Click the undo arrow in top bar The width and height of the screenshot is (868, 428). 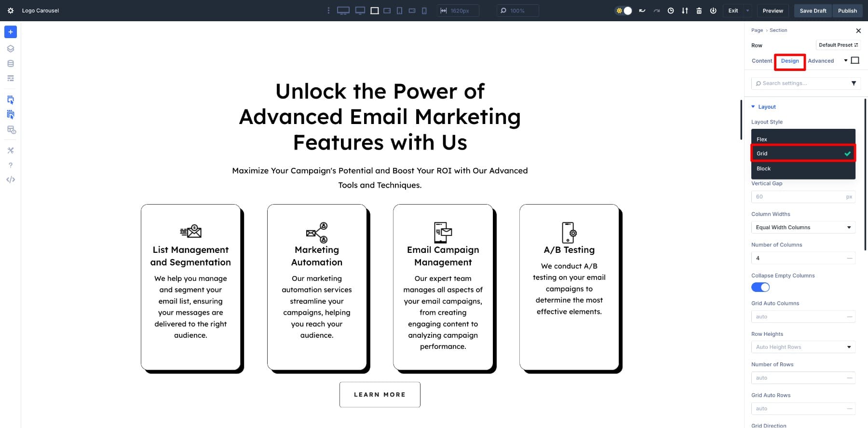point(642,11)
